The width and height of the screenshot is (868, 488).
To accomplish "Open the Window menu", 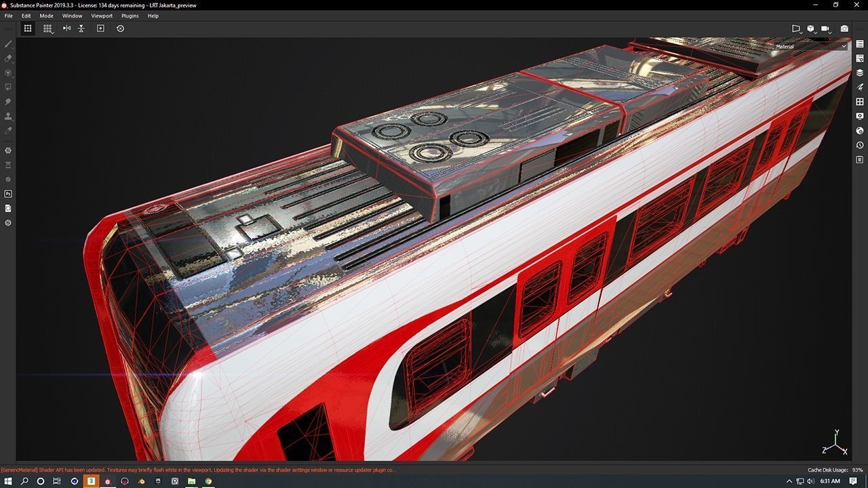I will tap(72, 16).
